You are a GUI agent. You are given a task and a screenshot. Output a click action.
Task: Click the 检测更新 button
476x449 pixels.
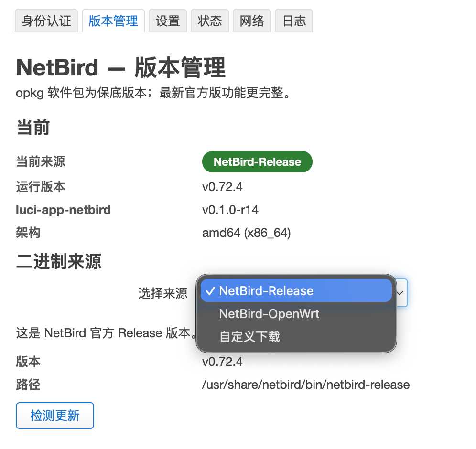click(x=55, y=416)
